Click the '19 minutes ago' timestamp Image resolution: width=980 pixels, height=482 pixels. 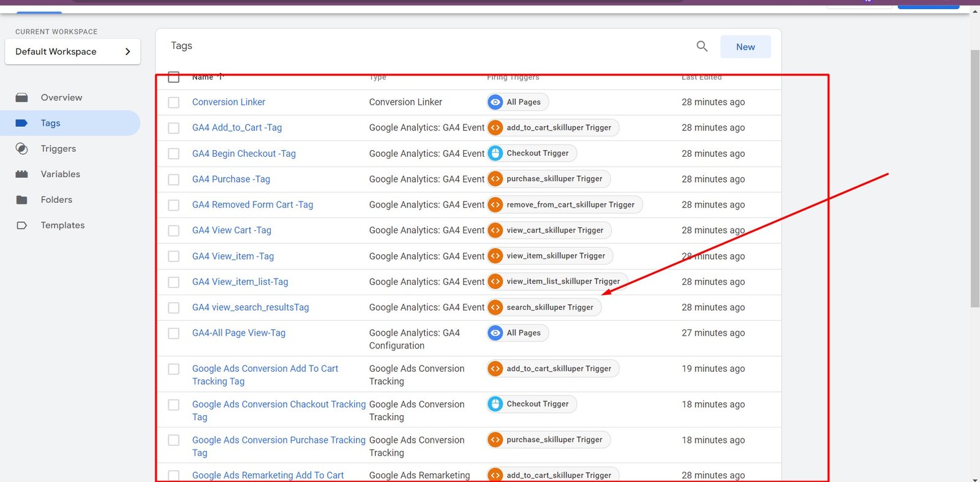point(714,369)
